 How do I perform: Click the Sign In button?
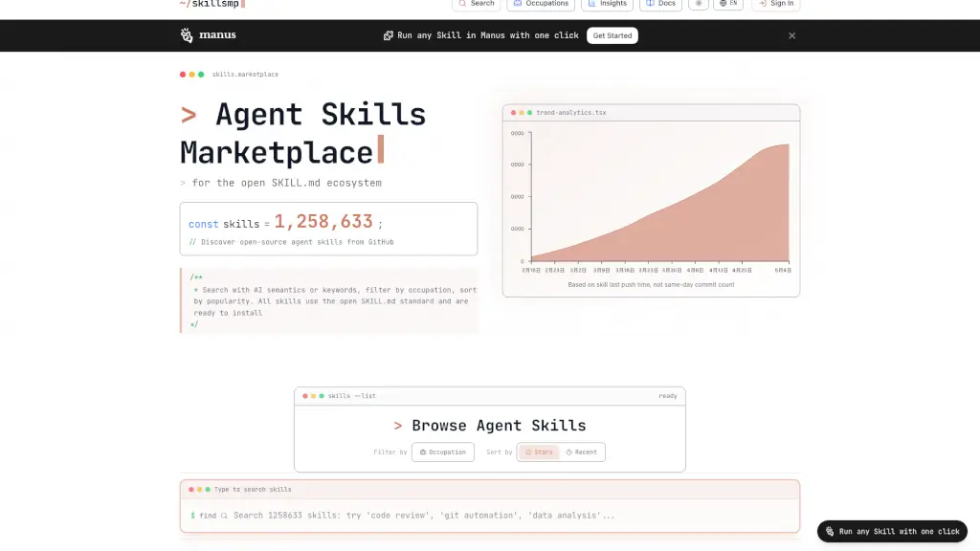pos(775,4)
